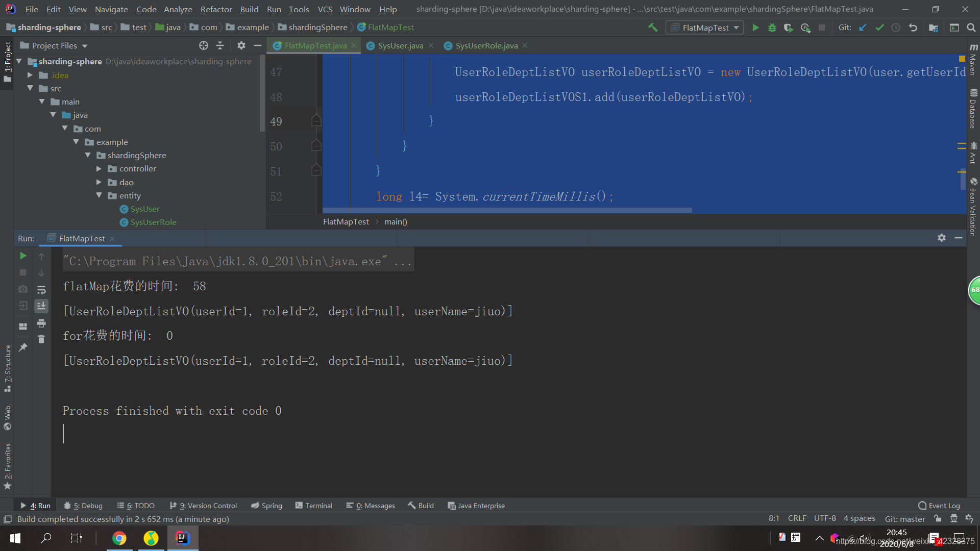The height and width of the screenshot is (551, 980).
Task: Switch to SysUser.java editor tab
Action: [401, 45]
